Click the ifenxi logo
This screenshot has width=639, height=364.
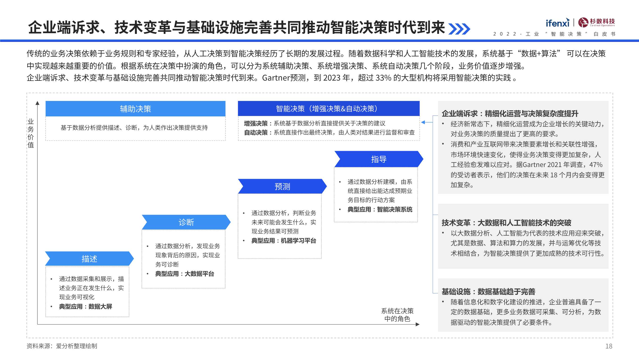pyautogui.click(x=558, y=23)
